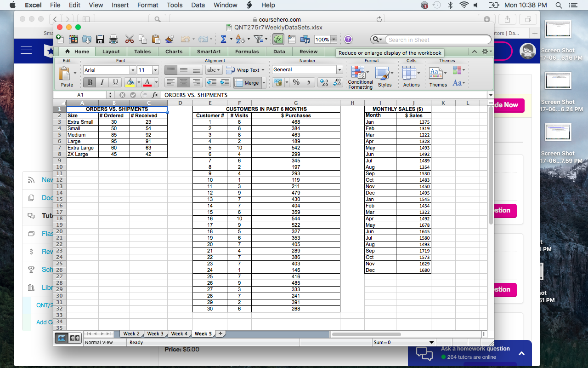The image size is (588, 368).
Task: Show the Formula Builder fx button
Action: click(x=278, y=40)
